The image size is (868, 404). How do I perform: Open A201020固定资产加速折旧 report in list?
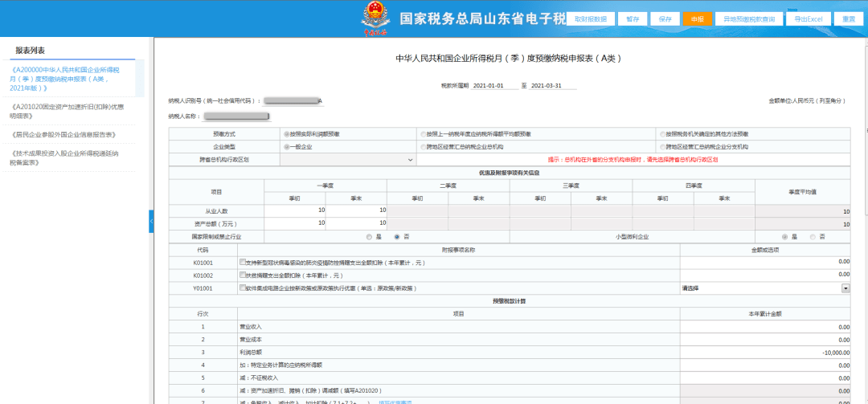tap(67, 111)
